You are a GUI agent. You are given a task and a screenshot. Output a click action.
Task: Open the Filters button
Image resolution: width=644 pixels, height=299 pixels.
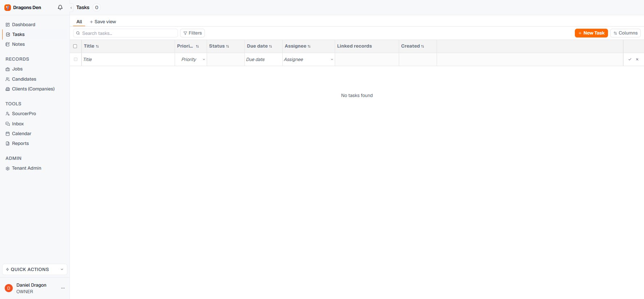click(x=192, y=33)
